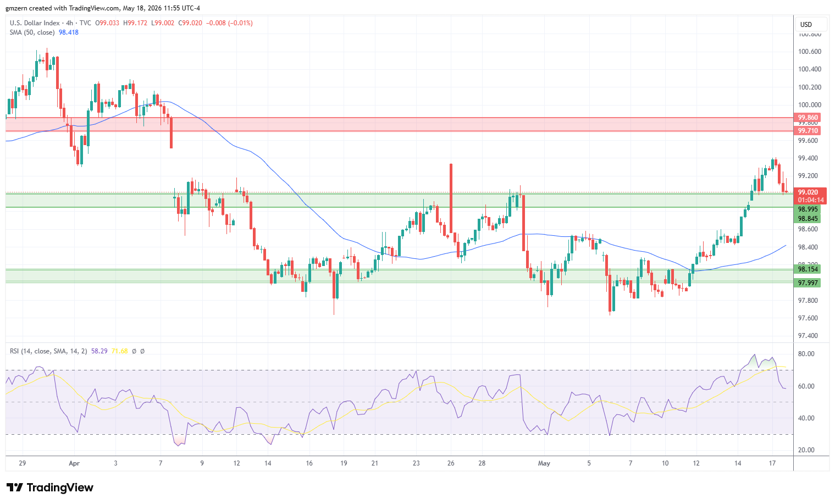Click the header text 'gmzern created with TradingView.com'
Image resolution: width=835 pixels, height=504 pixels.
coord(62,8)
